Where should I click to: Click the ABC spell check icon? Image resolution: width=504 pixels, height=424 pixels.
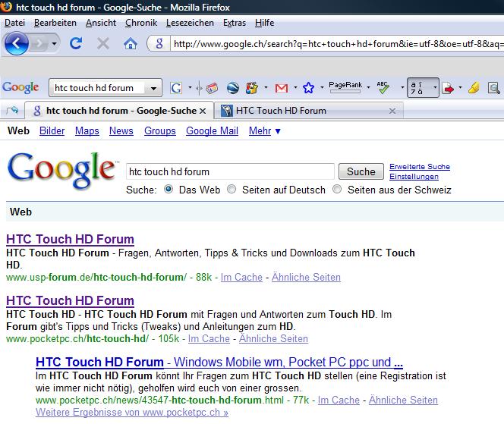[x=383, y=88]
